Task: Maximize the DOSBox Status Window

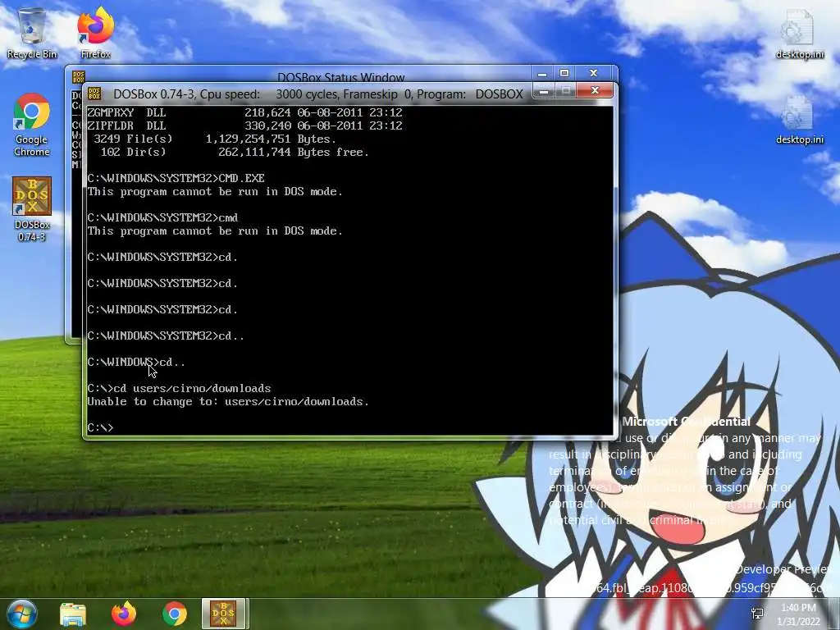Action: [x=564, y=73]
